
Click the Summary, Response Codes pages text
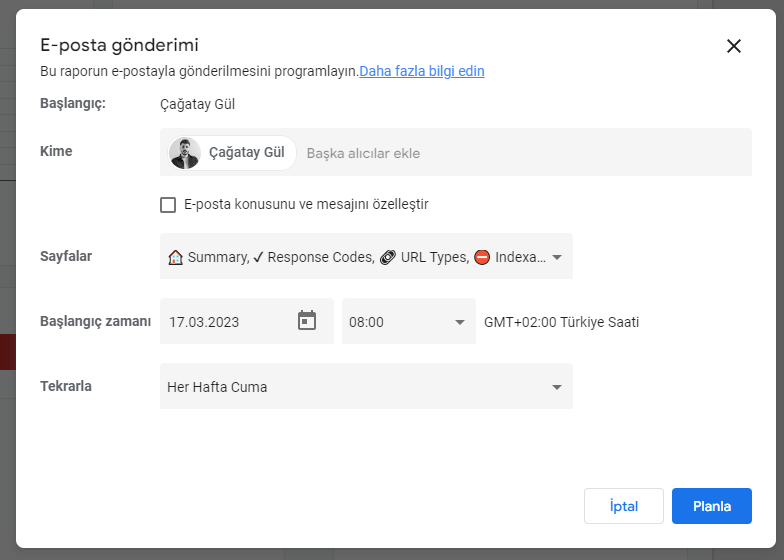point(281,258)
